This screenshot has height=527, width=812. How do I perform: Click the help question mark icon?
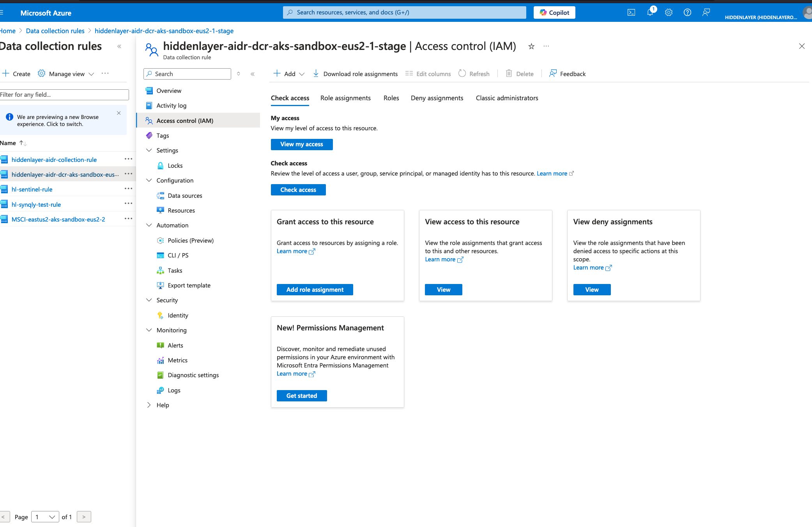tap(687, 12)
